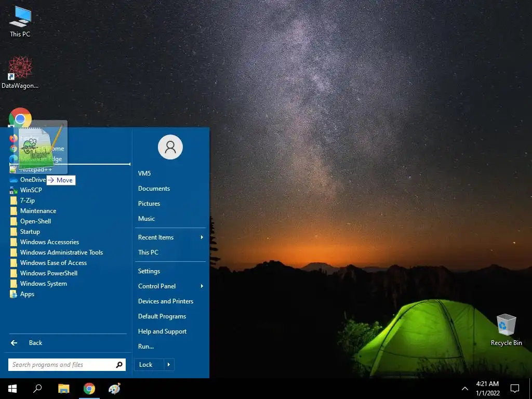
Task: Open taskbar Search icon
Action: click(x=37, y=389)
